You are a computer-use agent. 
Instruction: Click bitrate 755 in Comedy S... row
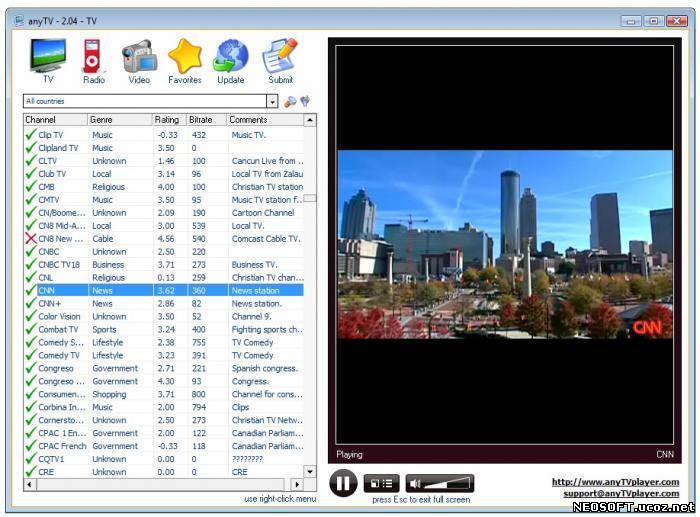point(199,342)
